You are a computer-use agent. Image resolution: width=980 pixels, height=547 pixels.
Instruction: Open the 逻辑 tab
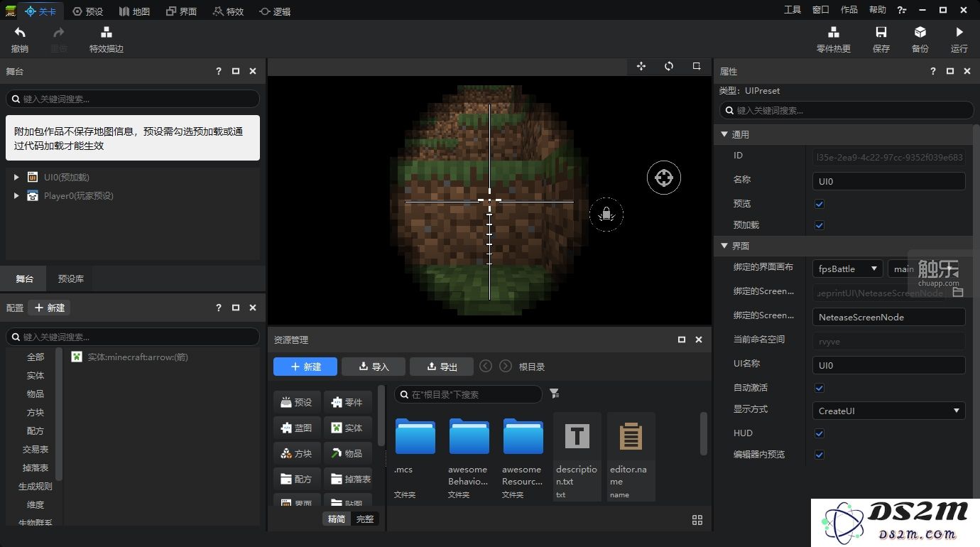click(x=275, y=11)
